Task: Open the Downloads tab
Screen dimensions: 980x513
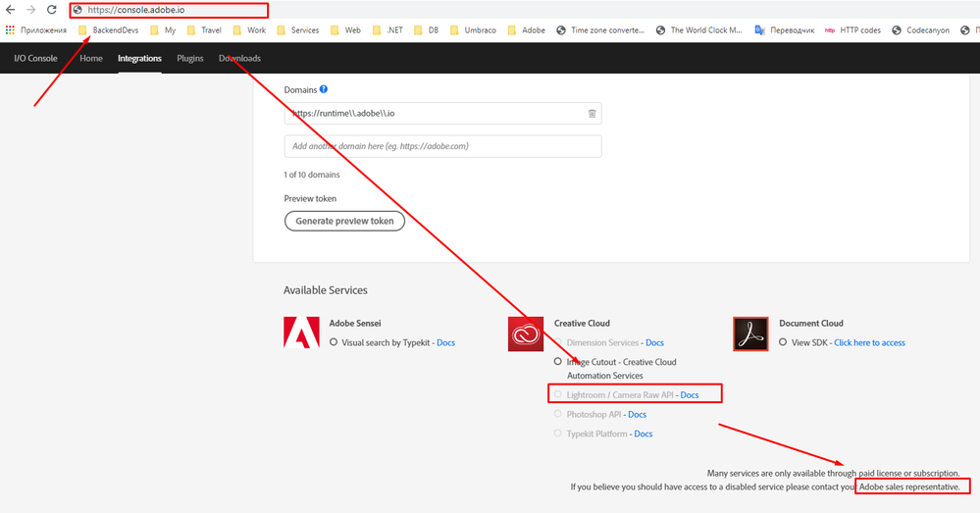Action: [x=240, y=58]
